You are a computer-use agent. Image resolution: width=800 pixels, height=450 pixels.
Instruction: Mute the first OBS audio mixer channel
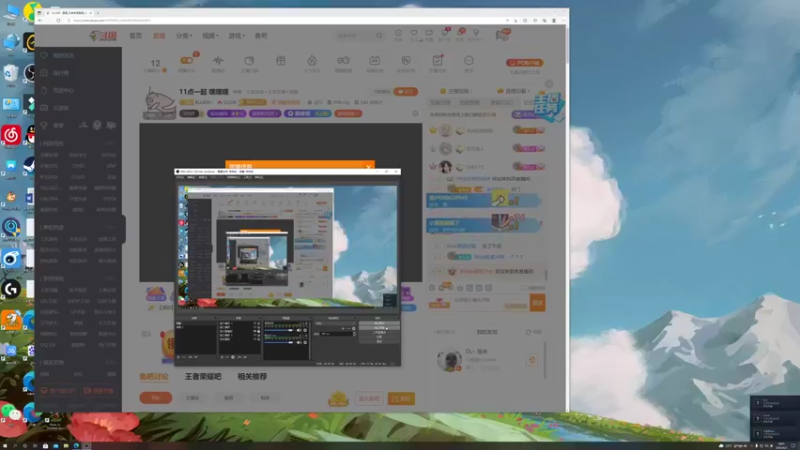(299, 330)
